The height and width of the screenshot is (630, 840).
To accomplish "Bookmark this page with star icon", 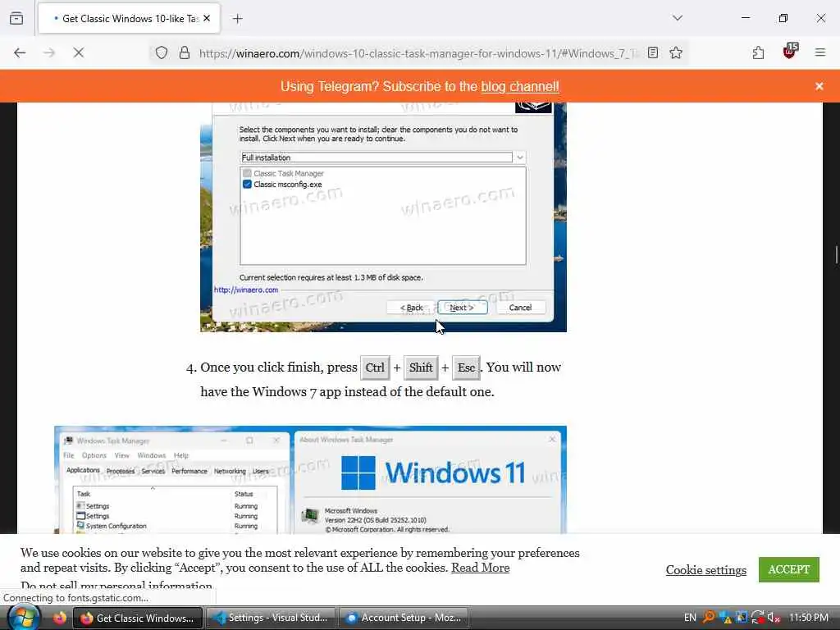I will (x=676, y=52).
